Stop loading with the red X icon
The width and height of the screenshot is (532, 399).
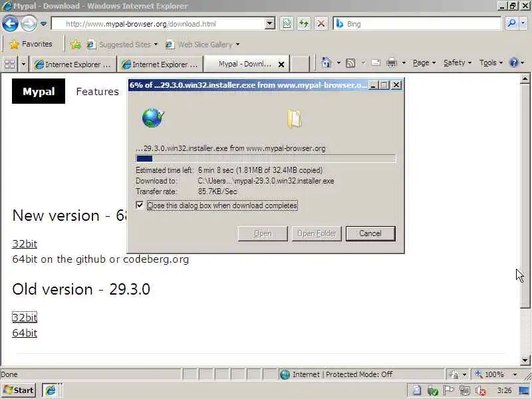click(x=321, y=24)
